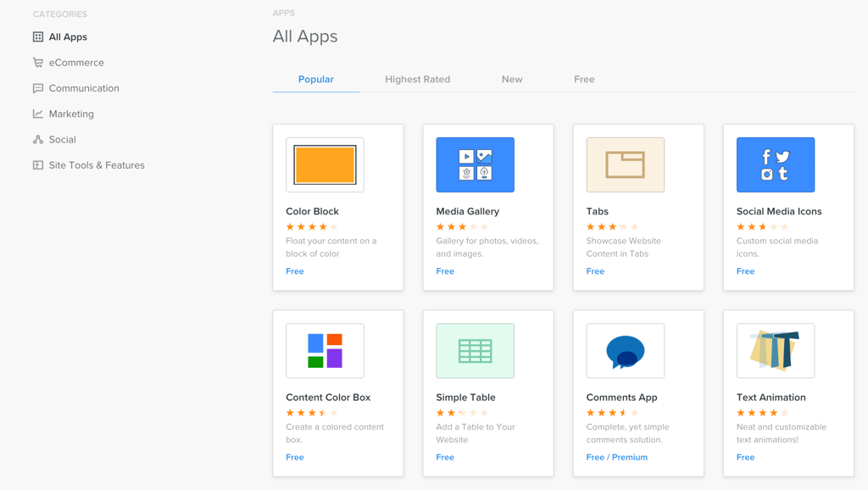This screenshot has height=490, width=868.
Task: Choose the eCommerce category
Action: click(x=76, y=63)
